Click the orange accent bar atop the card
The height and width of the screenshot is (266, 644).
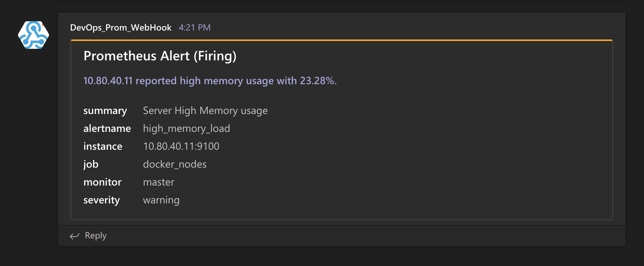click(341, 40)
